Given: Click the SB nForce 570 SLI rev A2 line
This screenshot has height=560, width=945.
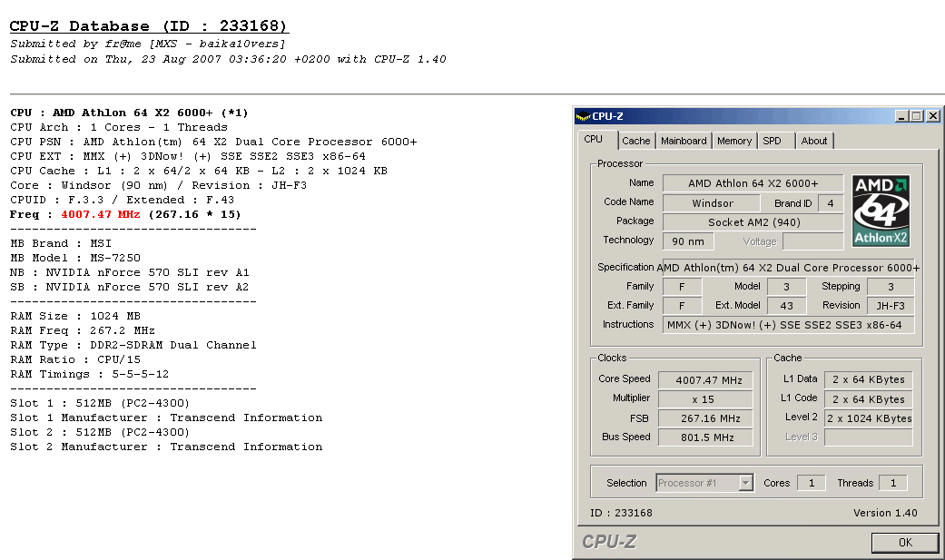Looking at the screenshot, I should pos(130,287).
